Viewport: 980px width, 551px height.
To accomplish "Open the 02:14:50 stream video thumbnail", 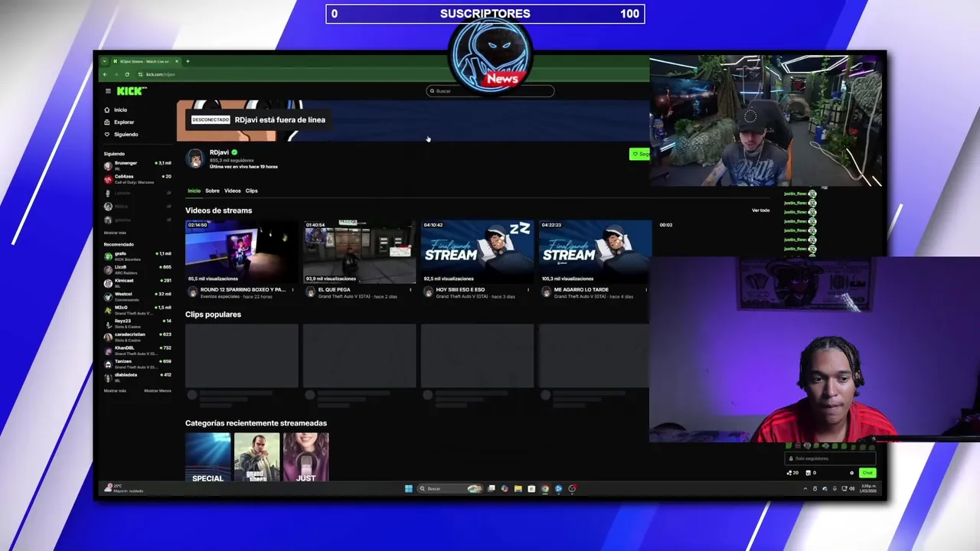I will tap(241, 252).
